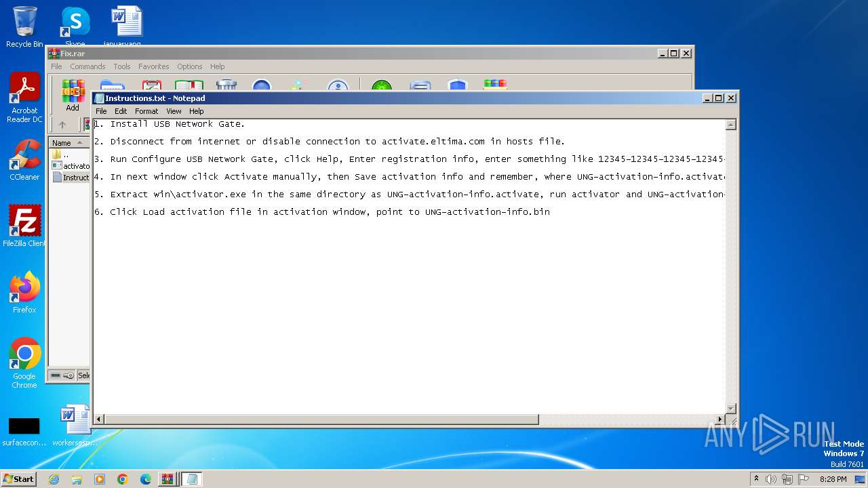Open WinRAR Commands menu
Viewport: 868px width, 488px height.
[87, 66]
